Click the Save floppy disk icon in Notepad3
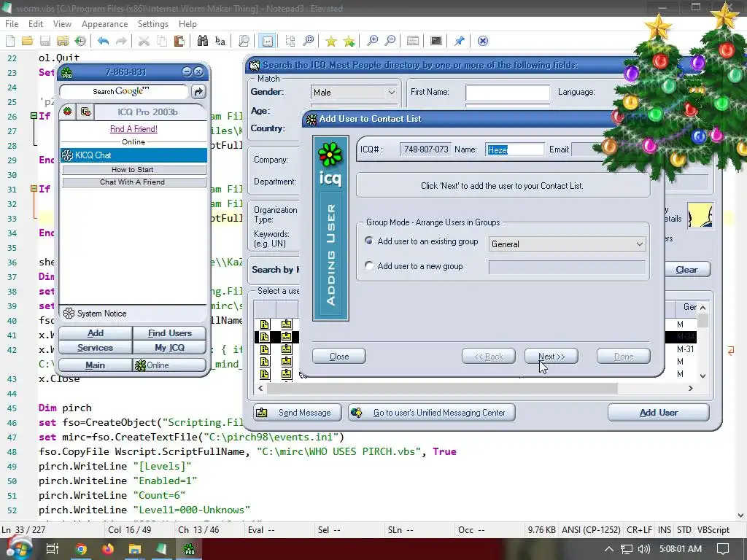 [45, 41]
